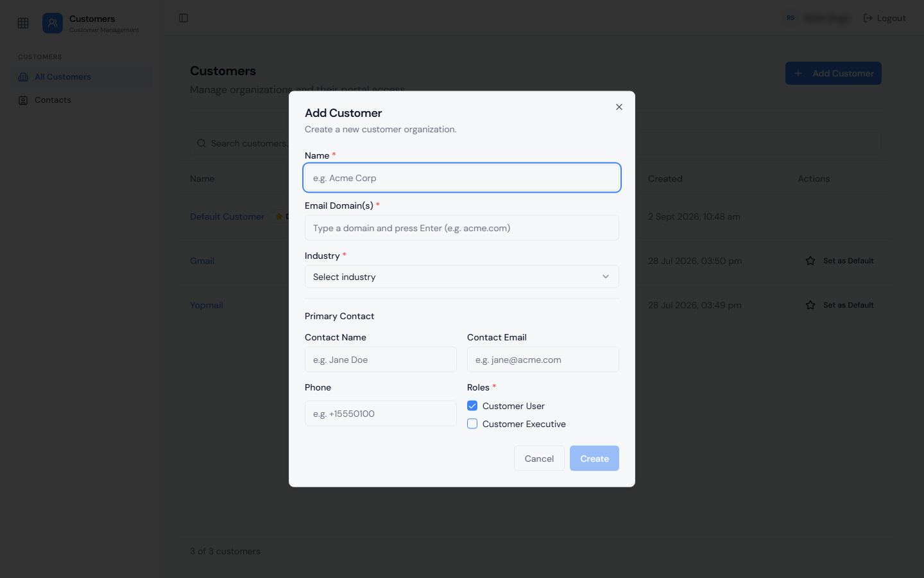Screen dimensions: 924x578
Task: Click the Phone input field
Action: [381, 414]
